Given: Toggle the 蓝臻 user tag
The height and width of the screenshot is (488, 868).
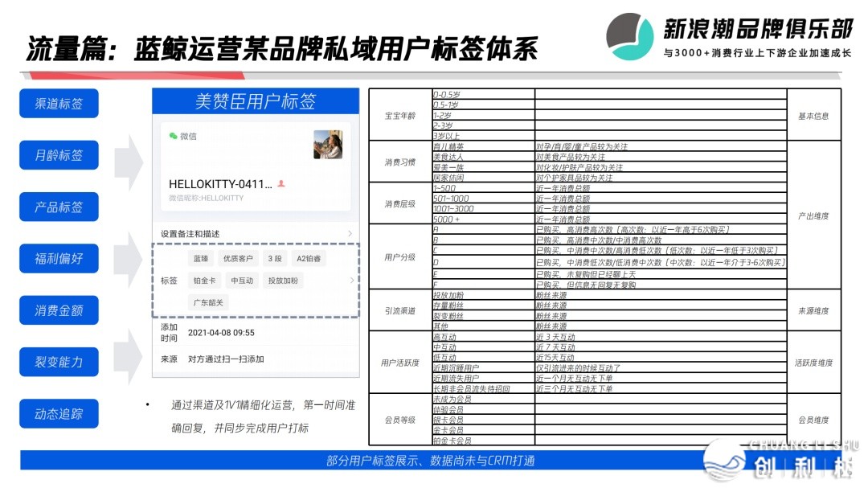Looking at the screenshot, I should [200, 257].
